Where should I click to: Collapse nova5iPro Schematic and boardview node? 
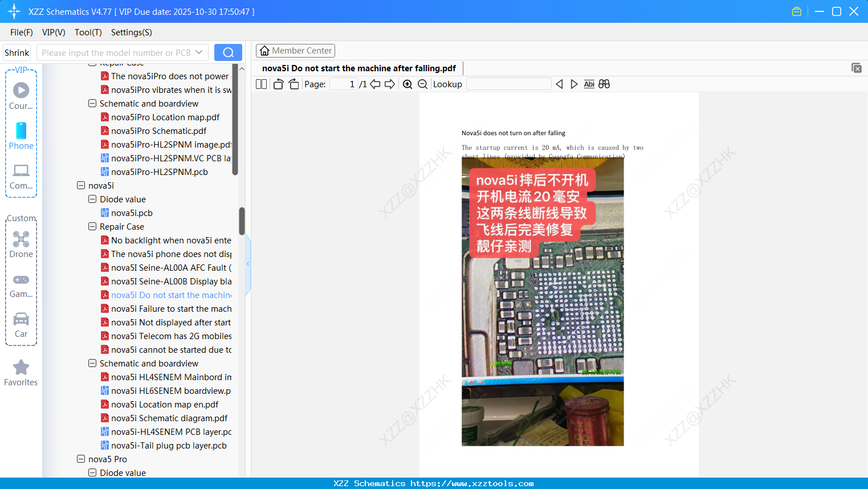point(92,103)
